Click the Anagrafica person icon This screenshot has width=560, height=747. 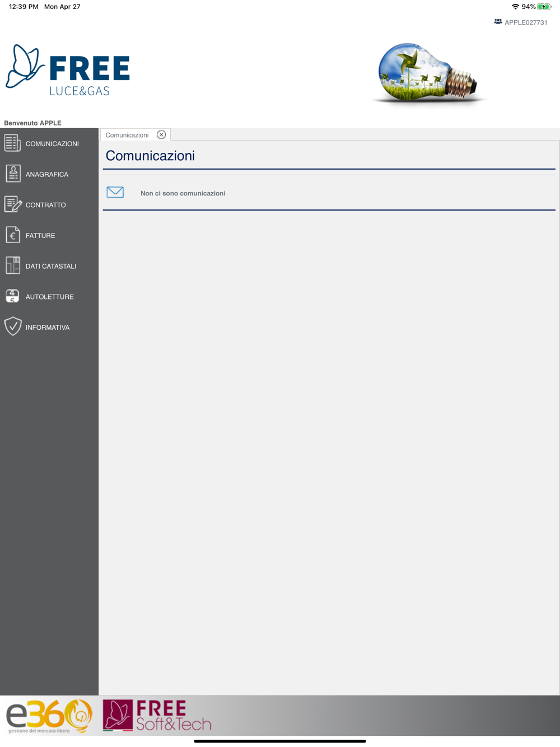coord(13,174)
